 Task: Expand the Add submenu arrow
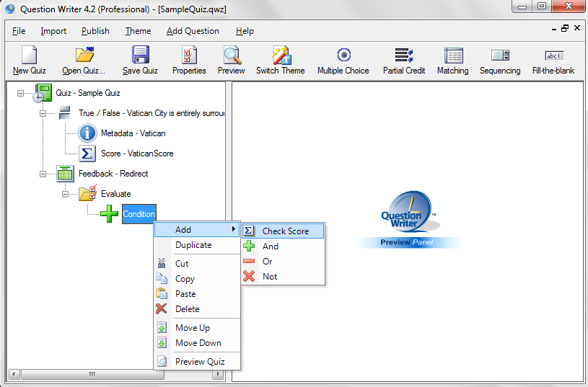tap(234, 229)
